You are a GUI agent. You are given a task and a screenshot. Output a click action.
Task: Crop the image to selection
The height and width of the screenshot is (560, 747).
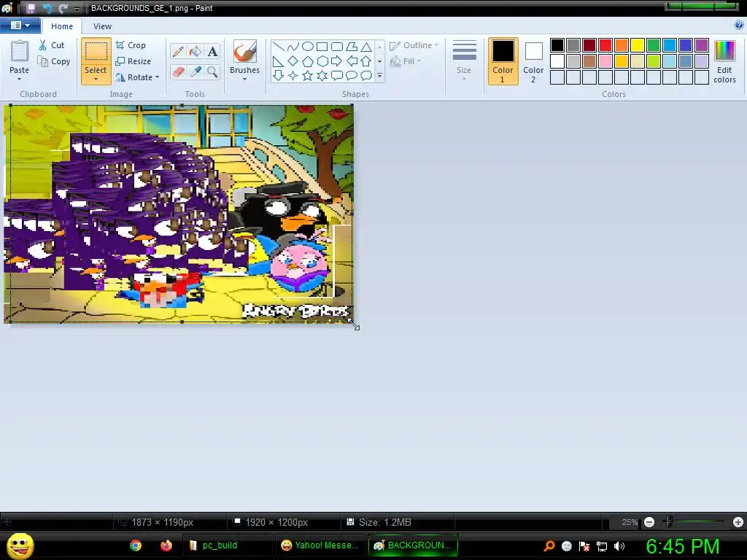[x=131, y=45]
